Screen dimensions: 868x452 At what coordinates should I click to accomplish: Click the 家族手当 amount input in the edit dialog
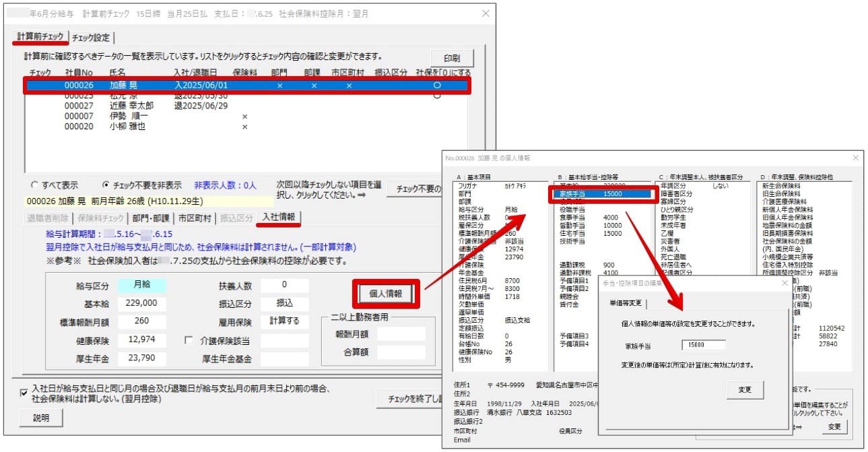click(x=703, y=346)
